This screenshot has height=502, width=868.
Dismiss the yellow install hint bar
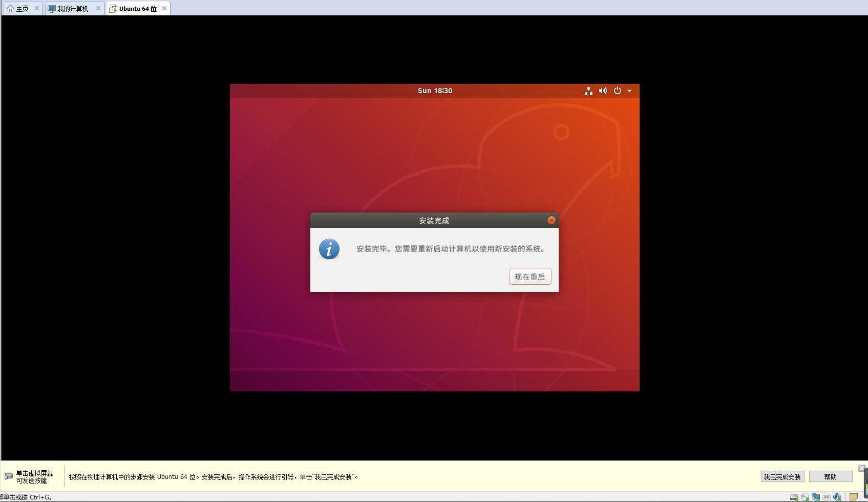pyautogui.click(x=862, y=468)
